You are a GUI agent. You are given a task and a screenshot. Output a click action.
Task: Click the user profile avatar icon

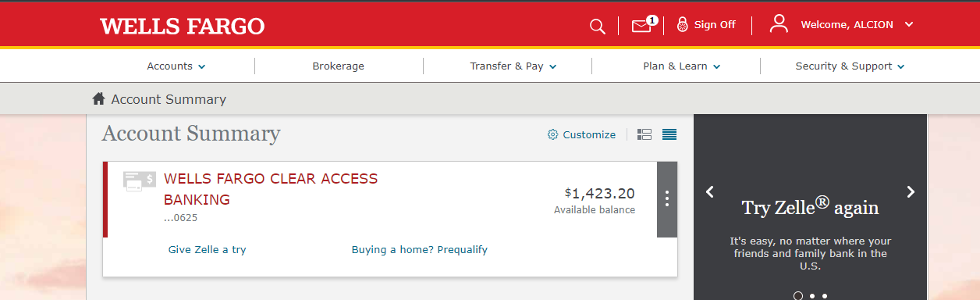point(779,24)
